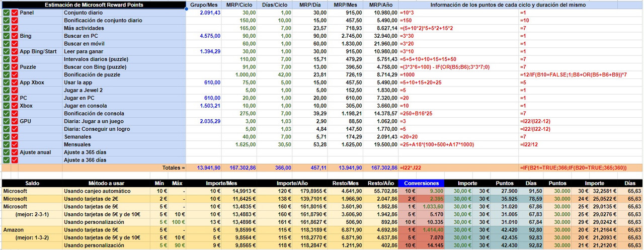644x250 pixels.
Task: Click the App Bing/Start group label
Action: coord(38,51)
